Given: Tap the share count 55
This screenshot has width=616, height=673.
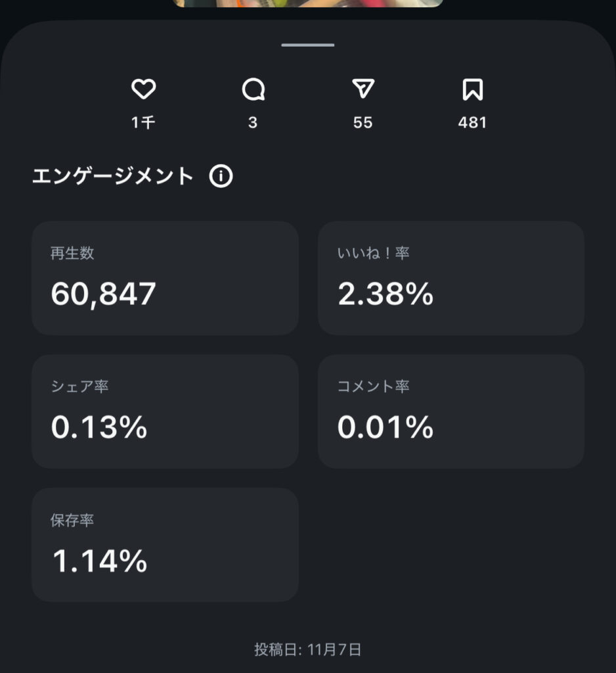Looking at the screenshot, I should point(363,123).
